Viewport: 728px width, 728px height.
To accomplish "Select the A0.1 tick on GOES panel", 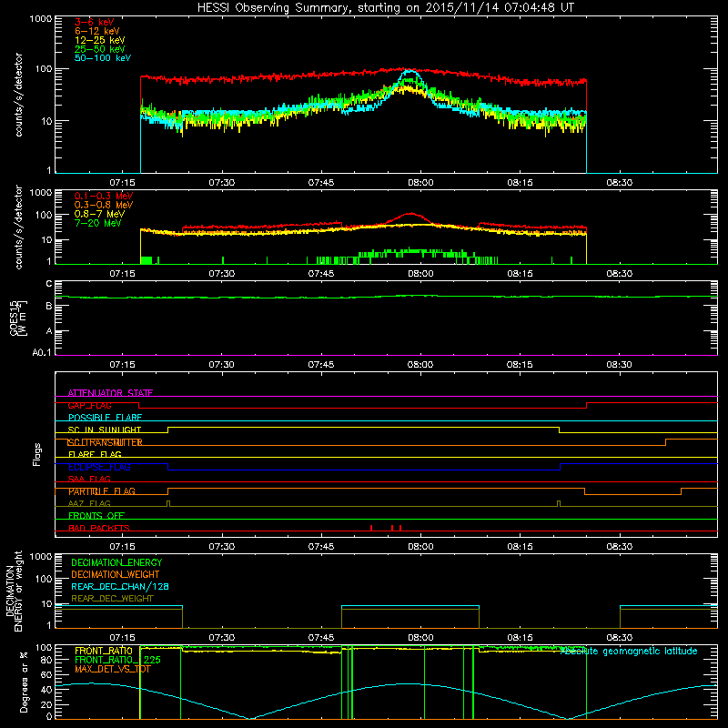I will coord(42,353).
